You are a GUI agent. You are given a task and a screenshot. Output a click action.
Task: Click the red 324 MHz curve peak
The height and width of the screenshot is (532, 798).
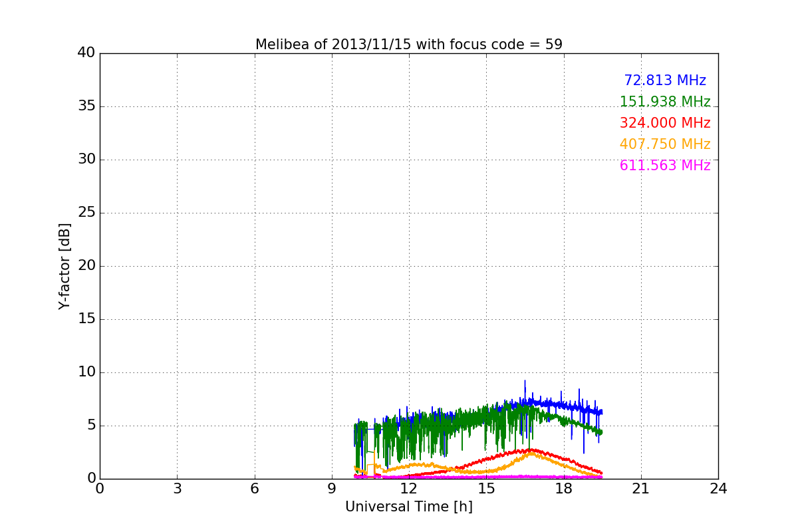click(532, 450)
